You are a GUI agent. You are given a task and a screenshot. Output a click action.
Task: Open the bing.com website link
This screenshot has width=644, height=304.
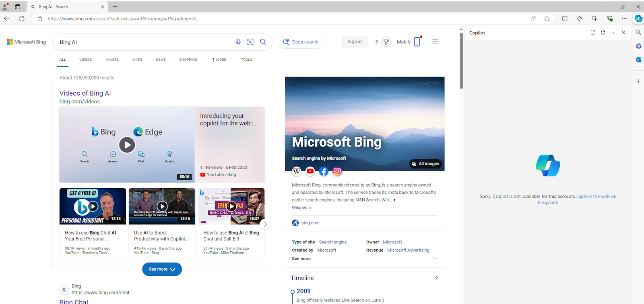[x=310, y=223]
